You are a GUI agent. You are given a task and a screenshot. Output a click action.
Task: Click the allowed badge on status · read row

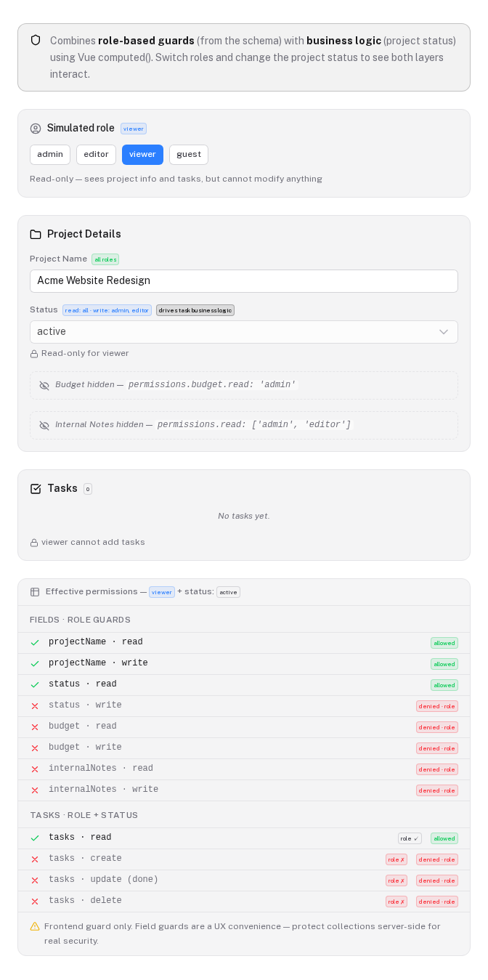pos(444,685)
